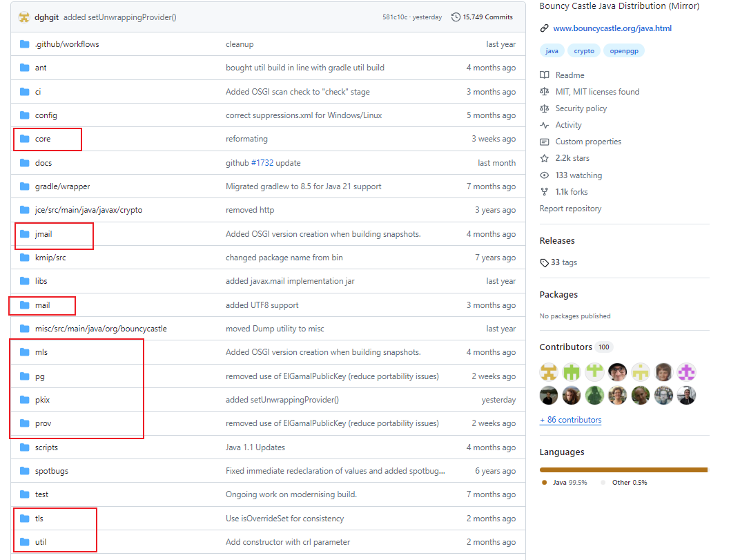Select the crypto topic tag

point(584,51)
